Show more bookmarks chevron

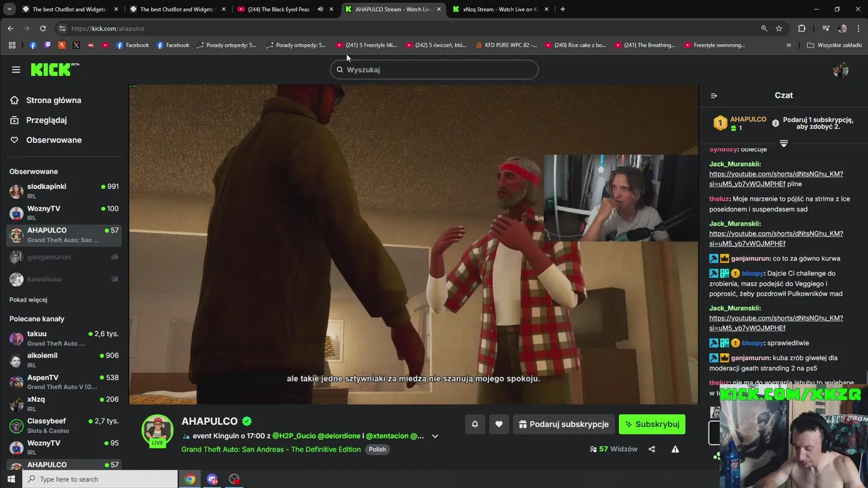click(789, 45)
